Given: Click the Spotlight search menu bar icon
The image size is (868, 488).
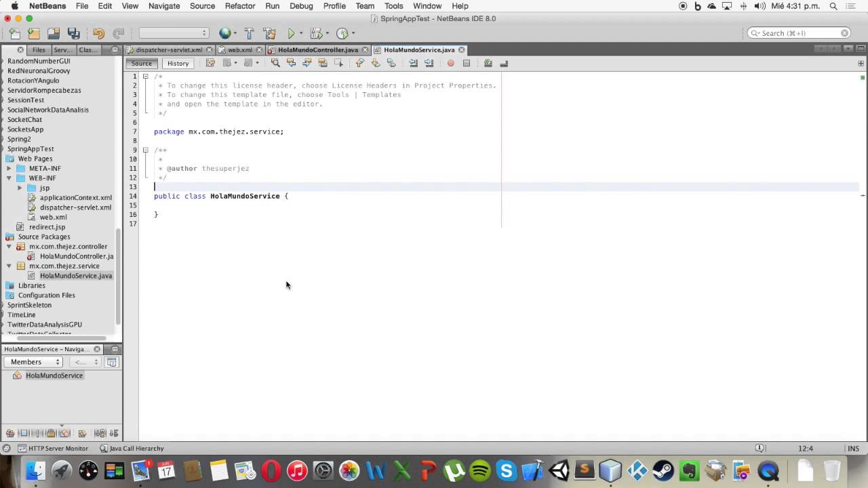Looking at the screenshot, I should tap(833, 6).
